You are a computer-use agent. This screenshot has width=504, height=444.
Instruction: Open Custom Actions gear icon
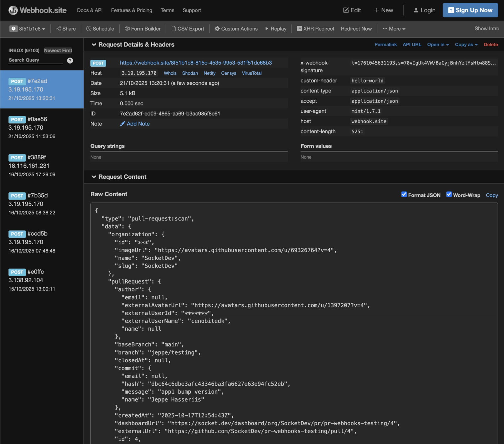(217, 29)
